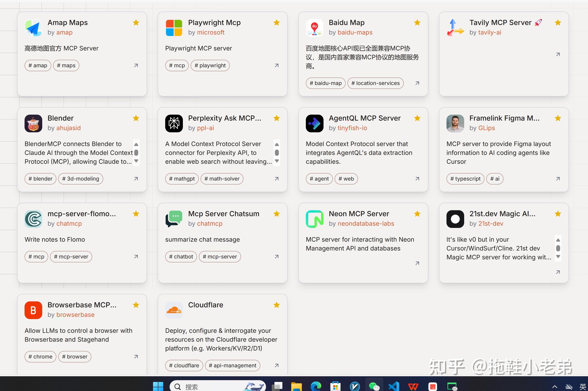Open the Browserbase external link arrow
This screenshot has width=588, height=391.
[136, 356]
